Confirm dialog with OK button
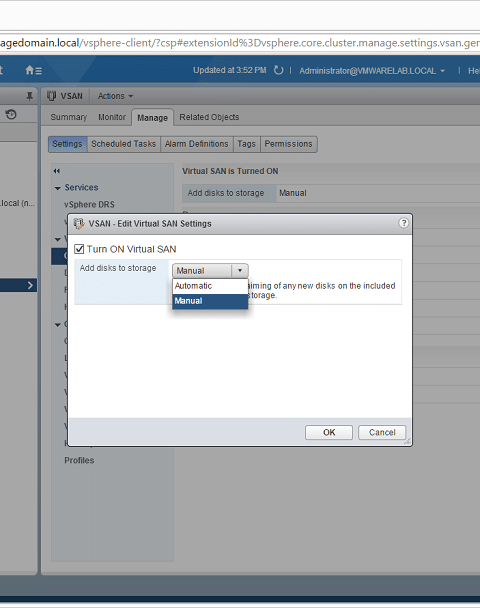This screenshot has height=608, width=480. pyautogui.click(x=329, y=432)
